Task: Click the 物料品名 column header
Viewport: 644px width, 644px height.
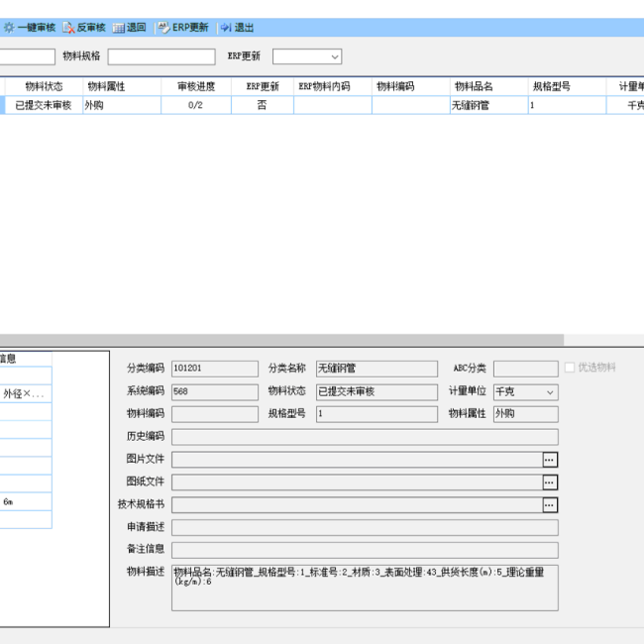Action: click(x=488, y=86)
